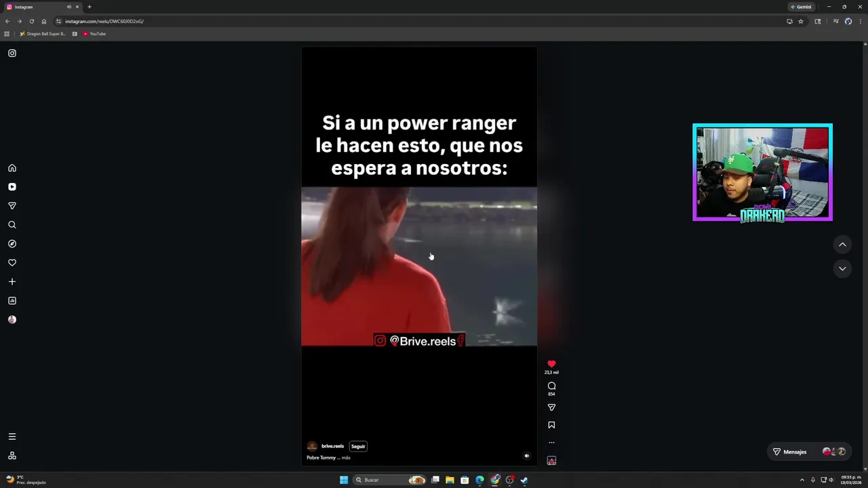868x488 pixels.
Task: Reload the Instagram page
Action: click(x=32, y=21)
